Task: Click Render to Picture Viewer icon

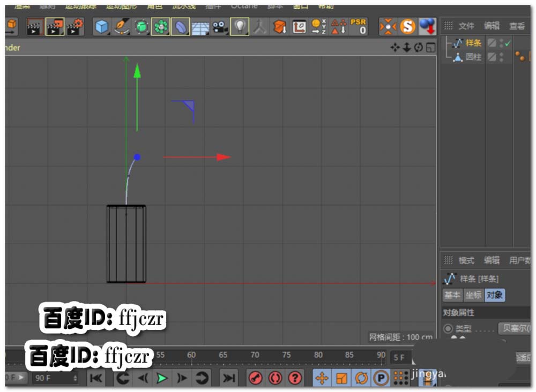Action: click(x=55, y=27)
